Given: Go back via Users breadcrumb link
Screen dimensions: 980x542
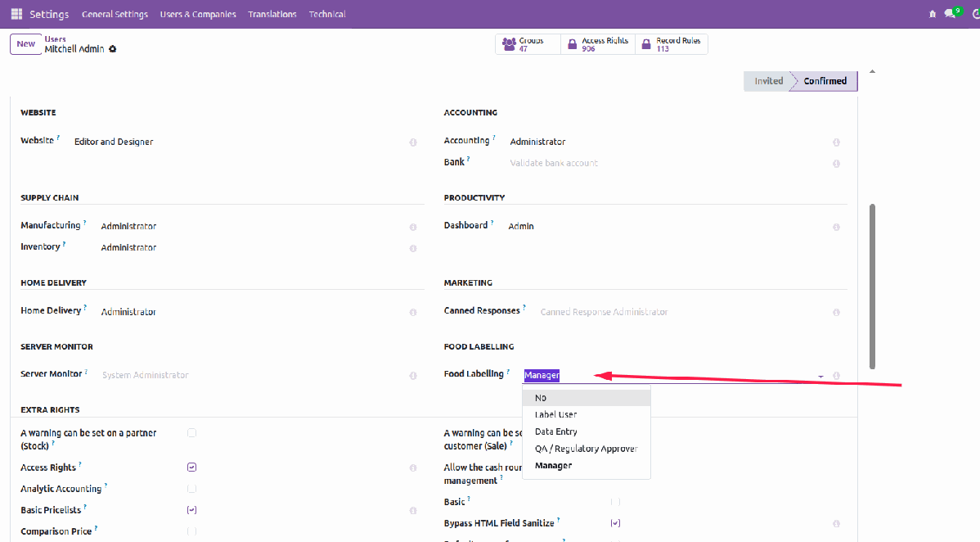Looking at the screenshot, I should (x=55, y=38).
